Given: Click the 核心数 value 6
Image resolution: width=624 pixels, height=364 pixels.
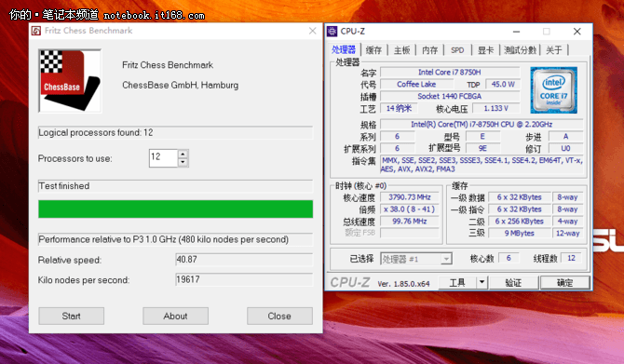Looking at the screenshot, I should [509, 258].
